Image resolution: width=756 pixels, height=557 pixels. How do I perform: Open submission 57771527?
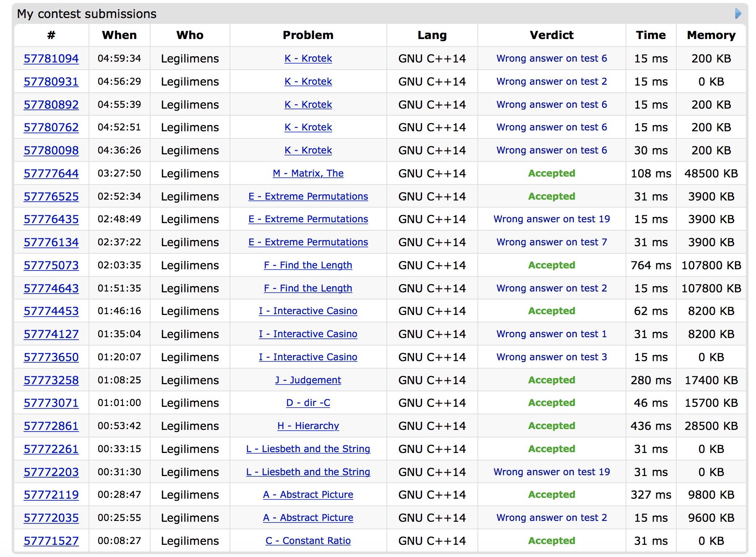click(x=51, y=541)
